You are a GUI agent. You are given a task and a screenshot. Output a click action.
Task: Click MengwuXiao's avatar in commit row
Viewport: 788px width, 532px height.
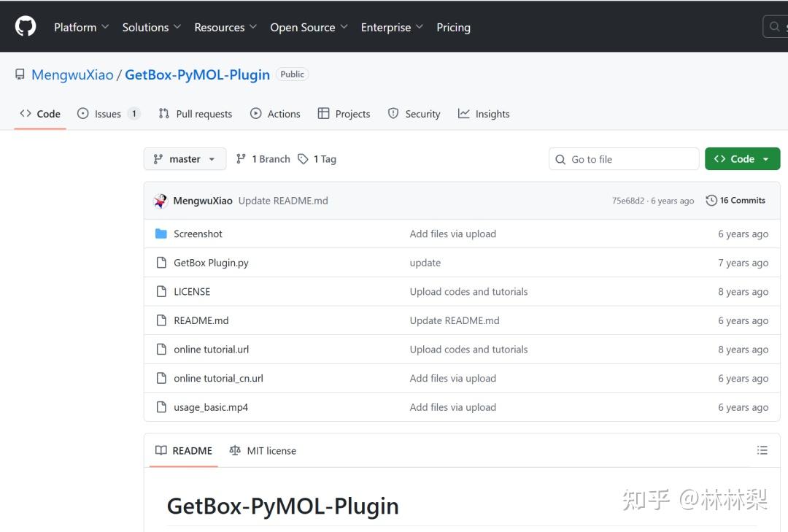click(x=161, y=201)
